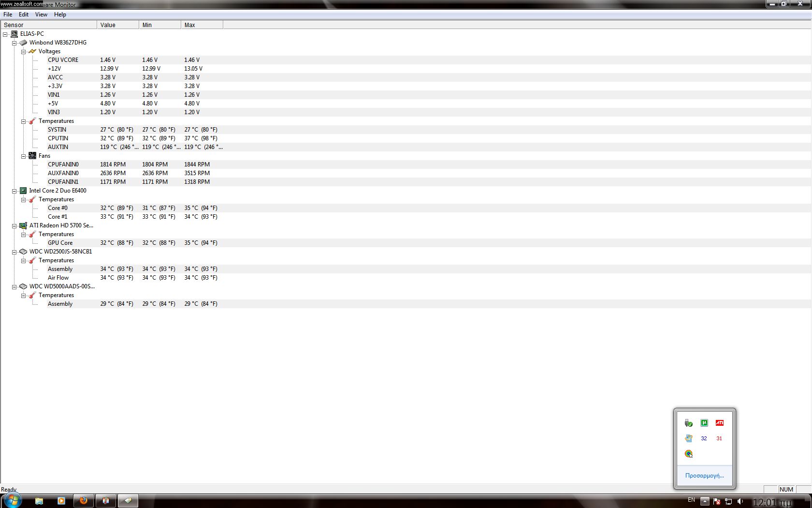Collapse Temperatures under ATI Radeon HD 5700
This screenshot has height=508, width=812.
23,235
